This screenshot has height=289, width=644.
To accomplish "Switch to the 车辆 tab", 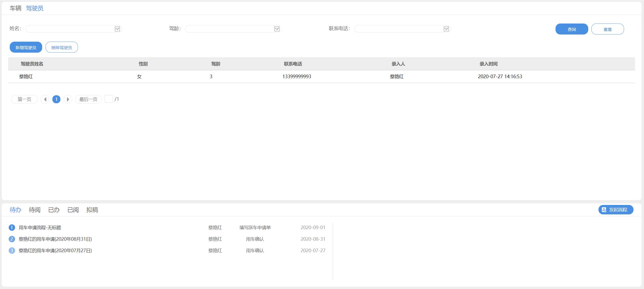I will (15, 8).
